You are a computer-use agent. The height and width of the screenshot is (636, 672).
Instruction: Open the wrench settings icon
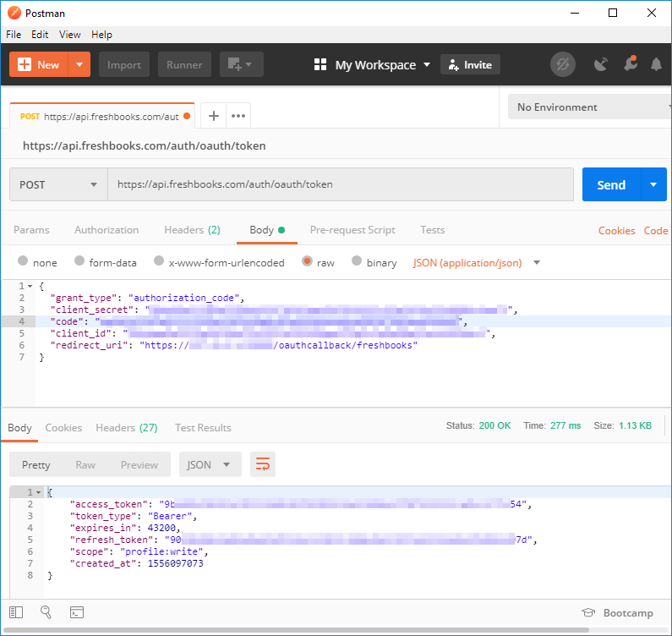click(630, 64)
